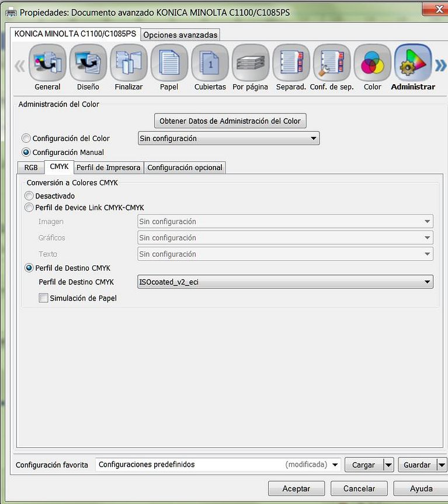This screenshot has width=448, height=504.
Task: Select Configuración Manual radio button
Action: (x=26, y=152)
